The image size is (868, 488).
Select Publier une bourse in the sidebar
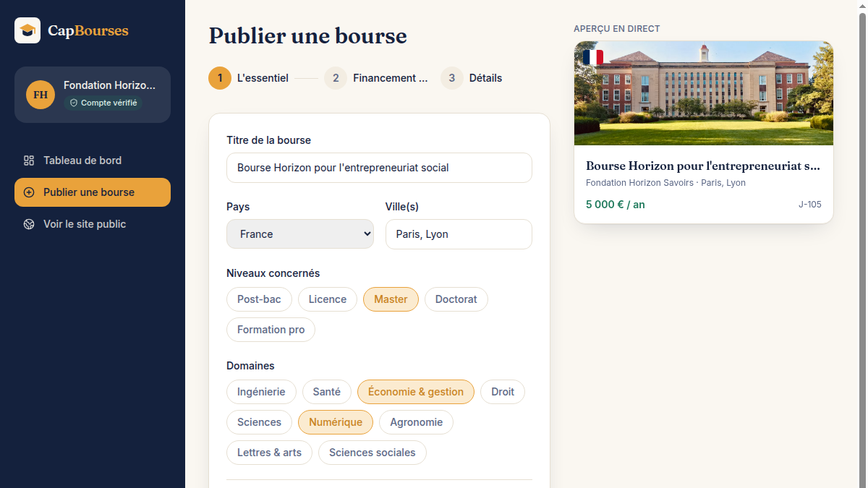[93, 192]
